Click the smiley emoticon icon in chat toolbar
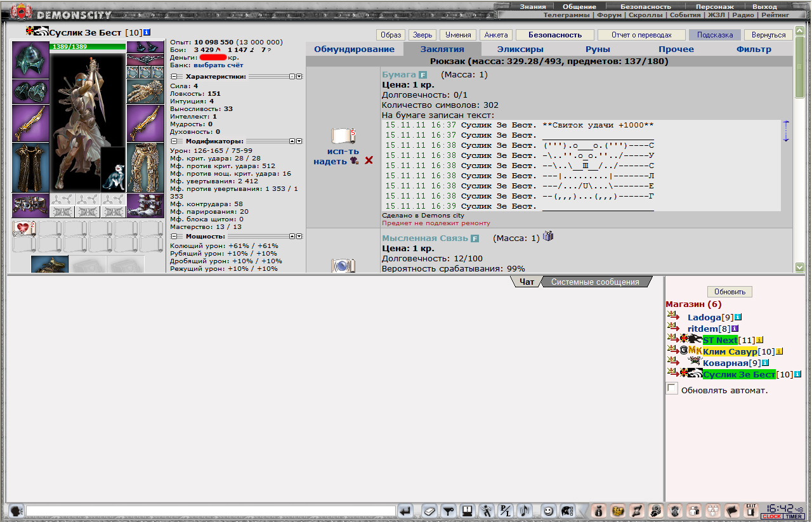The image size is (812, 522). (548, 510)
